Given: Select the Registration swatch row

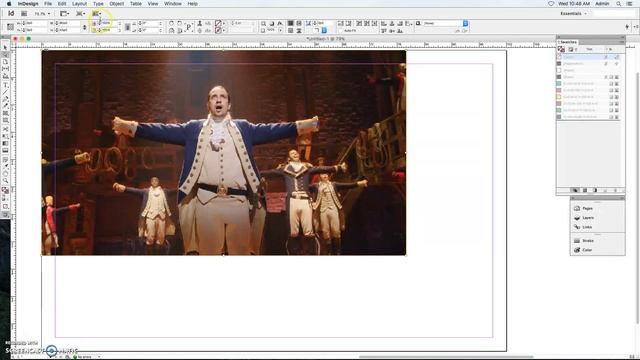Looking at the screenshot, I should tap(589, 64).
